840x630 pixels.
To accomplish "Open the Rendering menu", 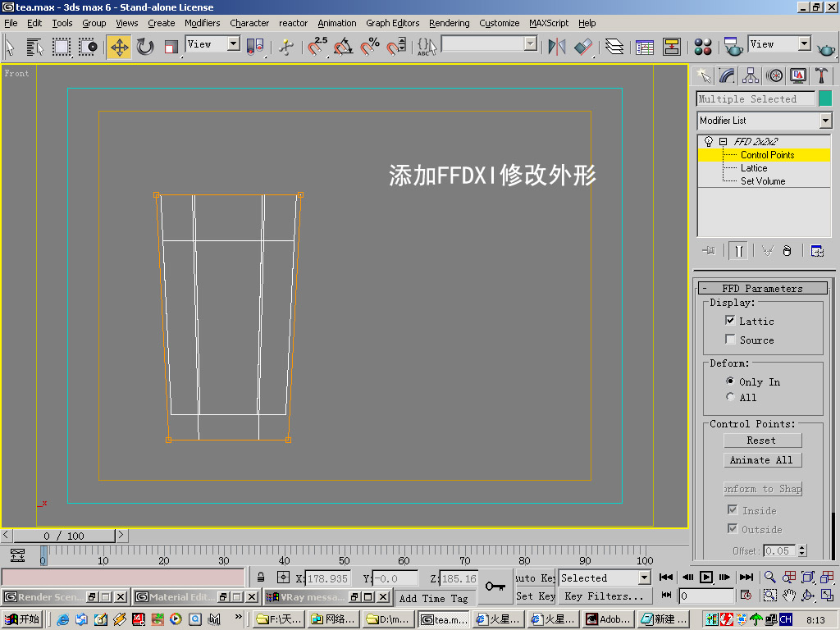I will tap(449, 23).
